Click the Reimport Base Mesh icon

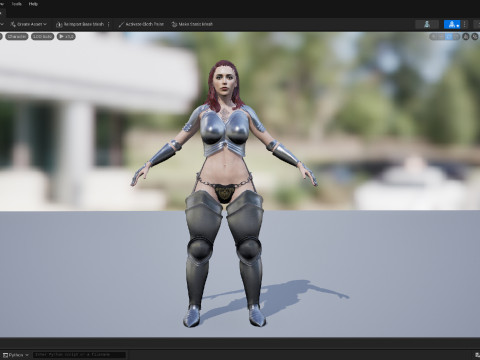(59, 24)
